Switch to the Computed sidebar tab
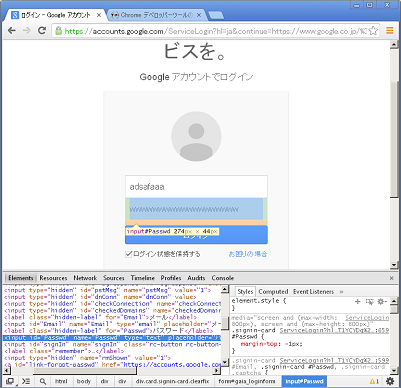 tap(273, 292)
